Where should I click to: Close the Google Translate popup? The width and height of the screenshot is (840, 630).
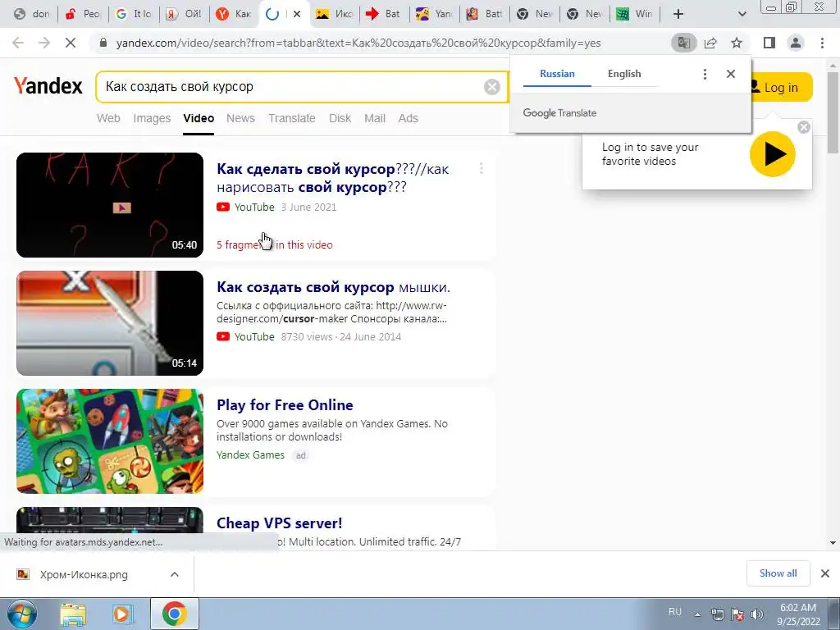click(731, 74)
